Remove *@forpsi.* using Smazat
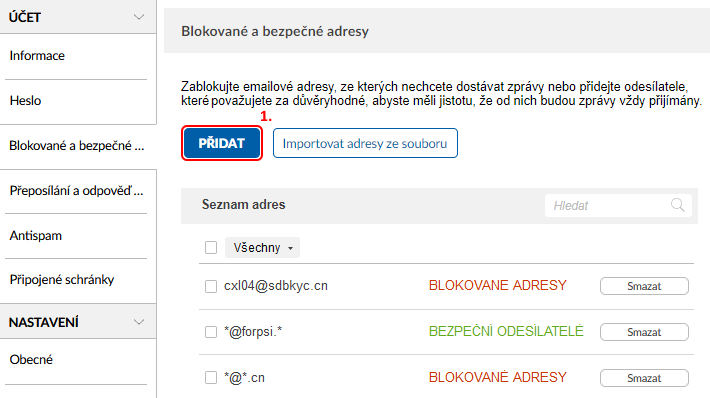710x398 pixels. 644,332
